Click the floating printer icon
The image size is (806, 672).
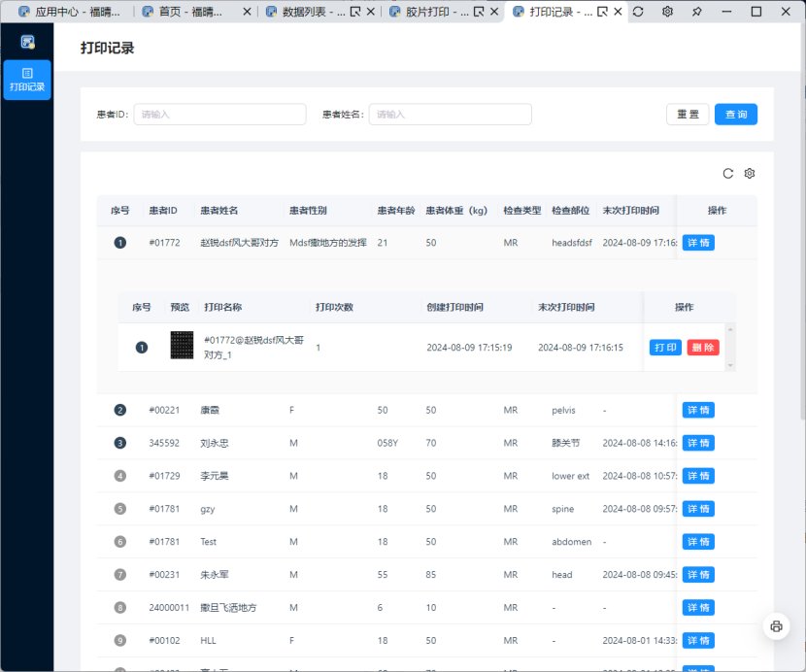point(776,626)
